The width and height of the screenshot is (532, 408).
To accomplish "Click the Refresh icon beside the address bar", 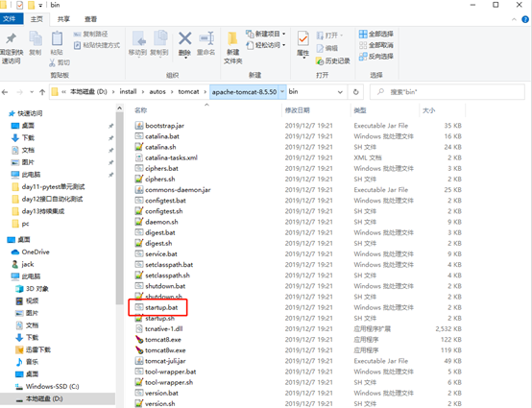I will pos(355,92).
